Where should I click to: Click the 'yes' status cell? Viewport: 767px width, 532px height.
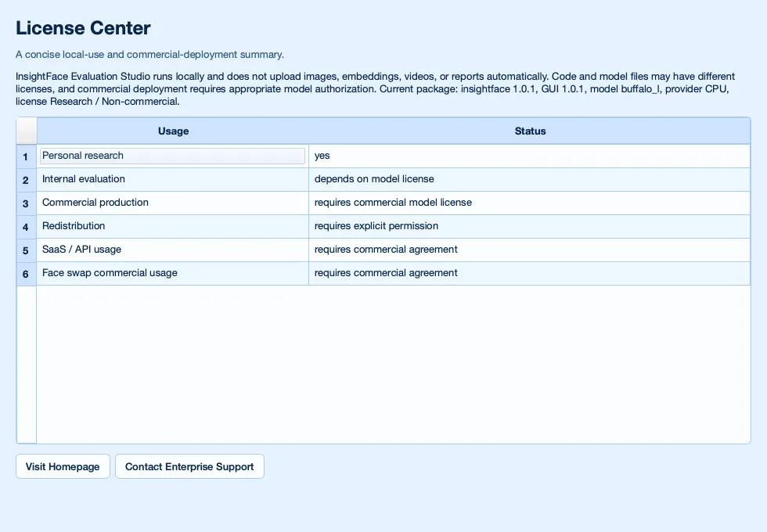[x=530, y=156]
